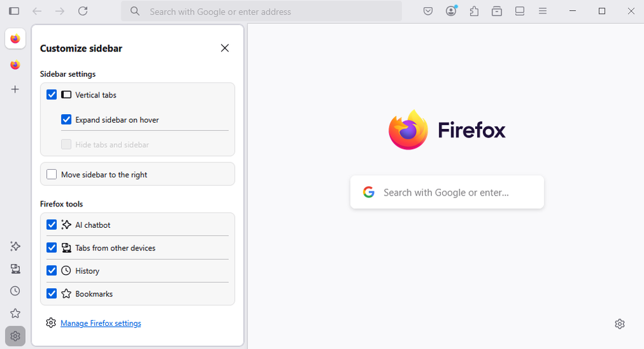Toggle the sidebar button in toolbar
Screen dimensions: 644x349
14,11
